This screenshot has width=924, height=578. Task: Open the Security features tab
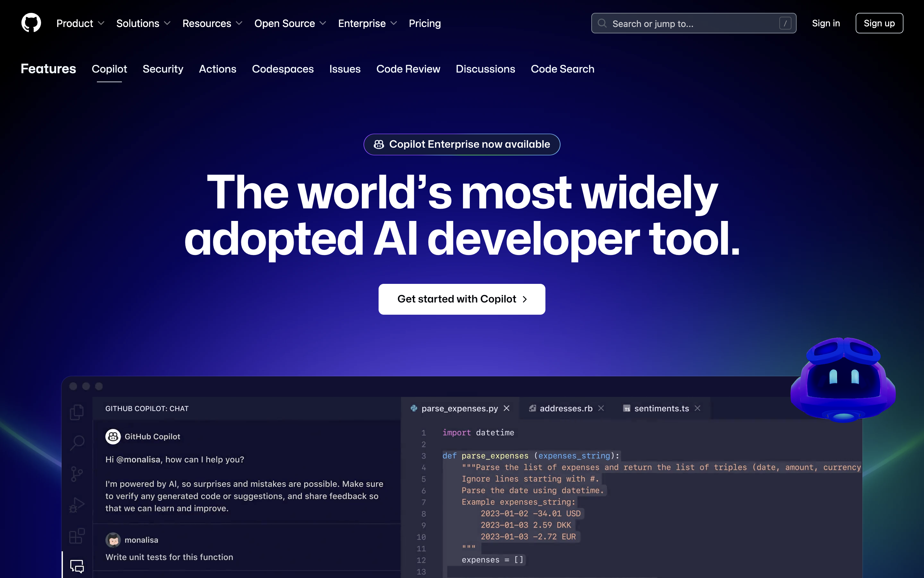click(163, 69)
